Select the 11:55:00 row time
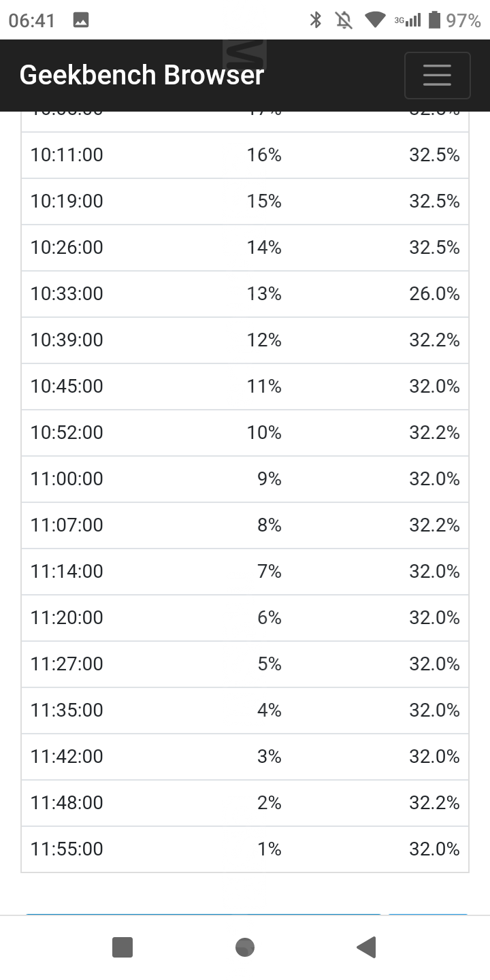The width and height of the screenshot is (490, 980). click(x=67, y=849)
